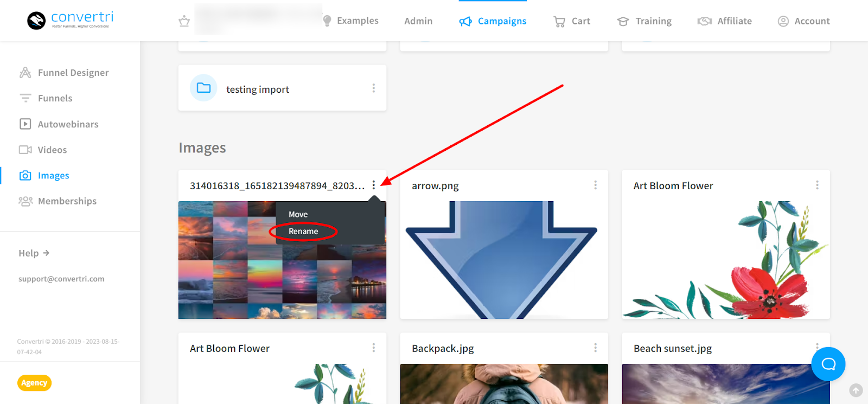This screenshot has height=404, width=868.
Task: Open the Backpack.jpg thumbnail
Action: click(x=504, y=384)
